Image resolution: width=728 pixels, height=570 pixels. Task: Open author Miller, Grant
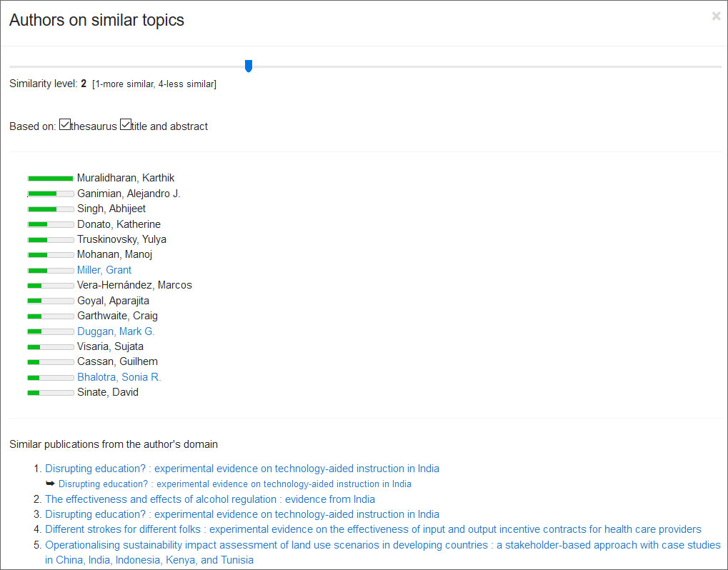click(104, 270)
